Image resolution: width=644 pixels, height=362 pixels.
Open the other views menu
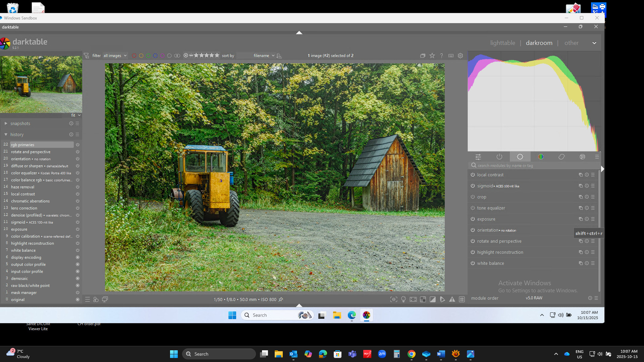[571, 43]
